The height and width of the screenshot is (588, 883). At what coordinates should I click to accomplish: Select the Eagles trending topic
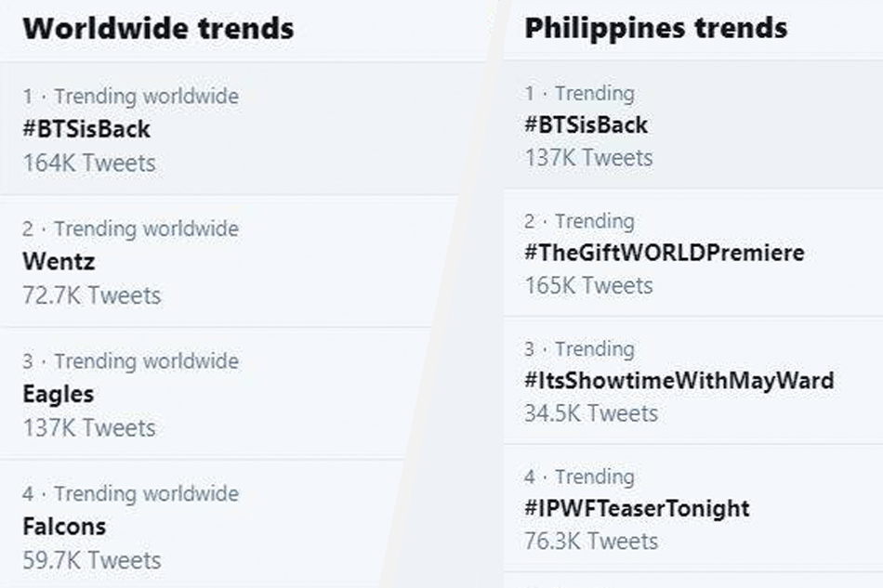coord(58,395)
